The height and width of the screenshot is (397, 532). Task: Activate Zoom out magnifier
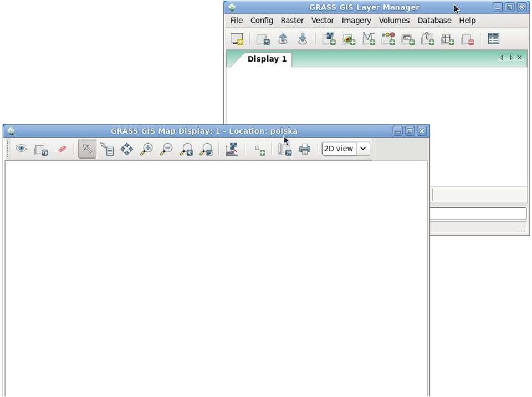[166, 149]
